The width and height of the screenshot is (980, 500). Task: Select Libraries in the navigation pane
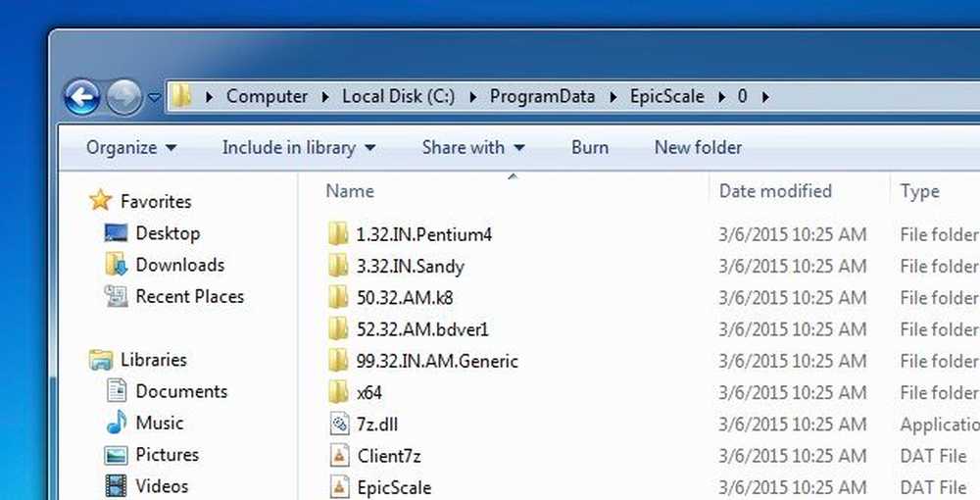(153, 360)
